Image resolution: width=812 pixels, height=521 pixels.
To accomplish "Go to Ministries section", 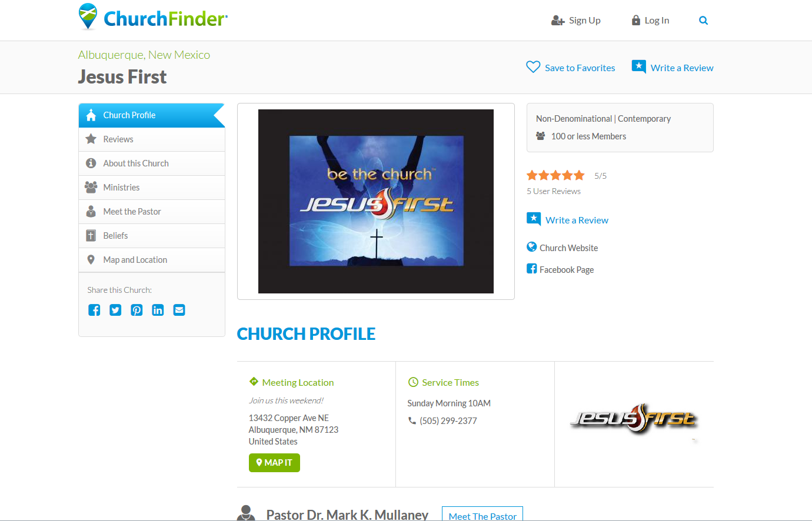I will click(152, 188).
